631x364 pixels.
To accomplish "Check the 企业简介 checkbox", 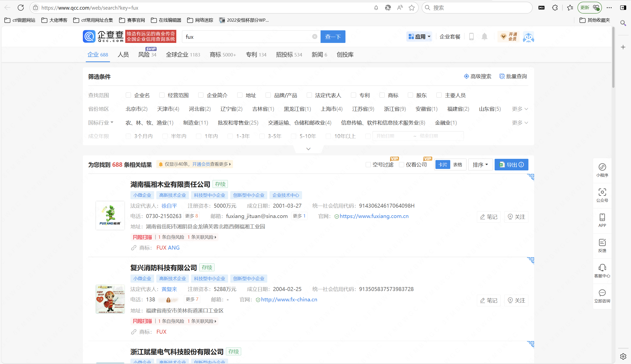I will tap(201, 95).
